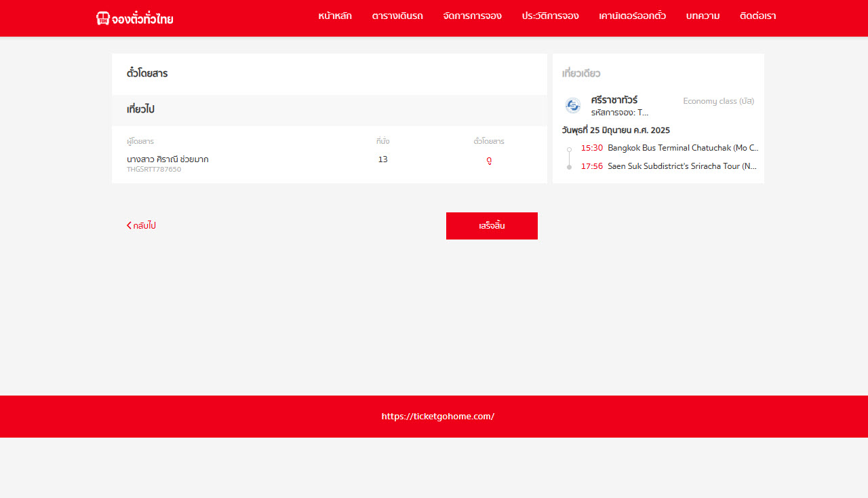Click the bus logo in header
This screenshot has height=498, width=868.
click(102, 18)
